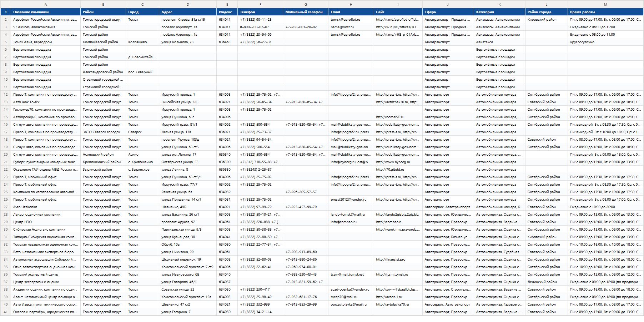Click the 'Сфера' header cell

pyautogui.click(x=448, y=12)
